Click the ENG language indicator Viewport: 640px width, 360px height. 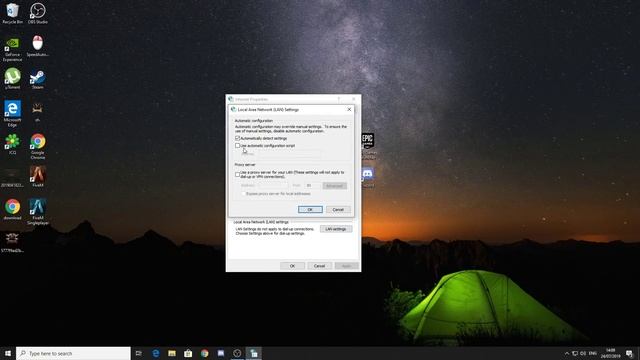point(593,353)
